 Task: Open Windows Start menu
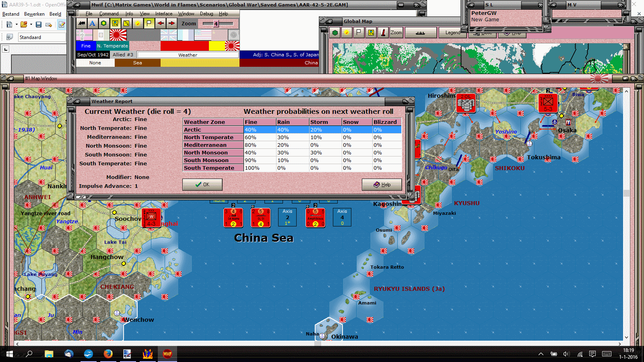point(10,354)
